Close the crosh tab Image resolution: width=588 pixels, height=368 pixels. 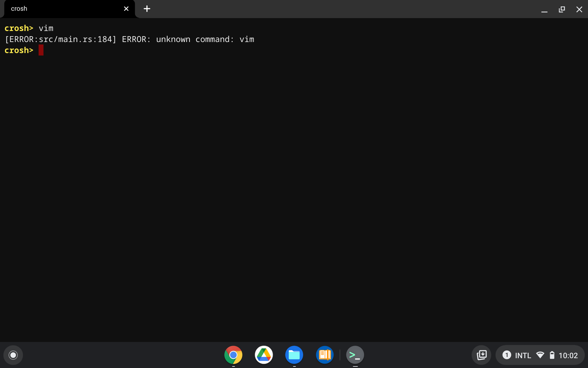[126, 9]
